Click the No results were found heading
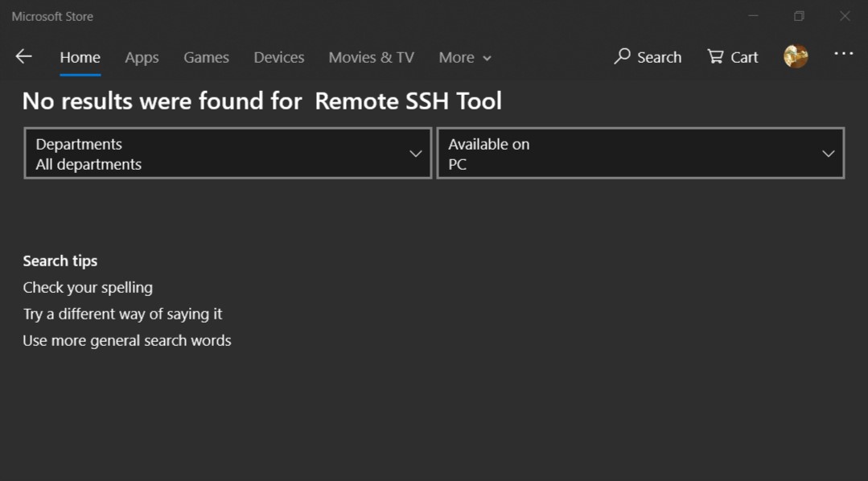This screenshot has height=481, width=868. coord(261,101)
